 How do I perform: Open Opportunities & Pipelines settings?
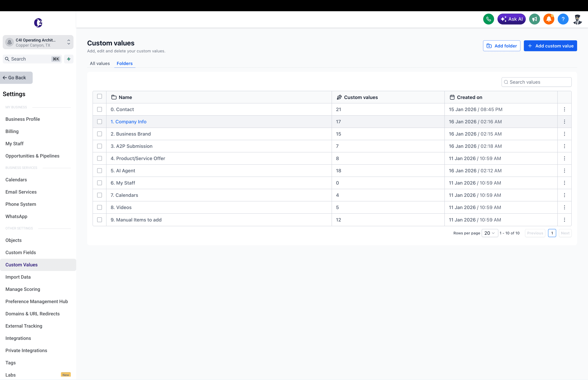[32, 156]
